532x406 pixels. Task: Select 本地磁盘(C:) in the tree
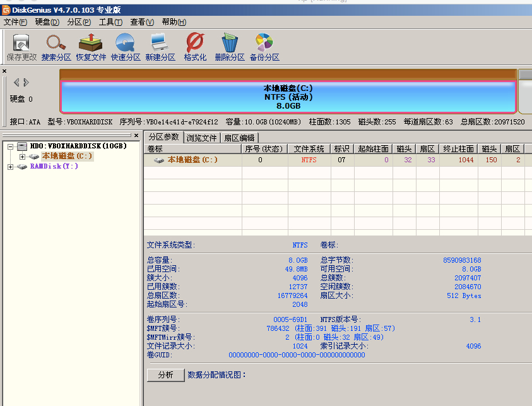click(x=67, y=156)
